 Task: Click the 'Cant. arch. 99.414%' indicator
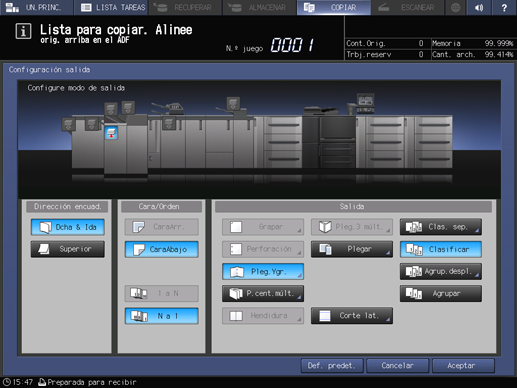pyautogui.click(x=472, y=54)
